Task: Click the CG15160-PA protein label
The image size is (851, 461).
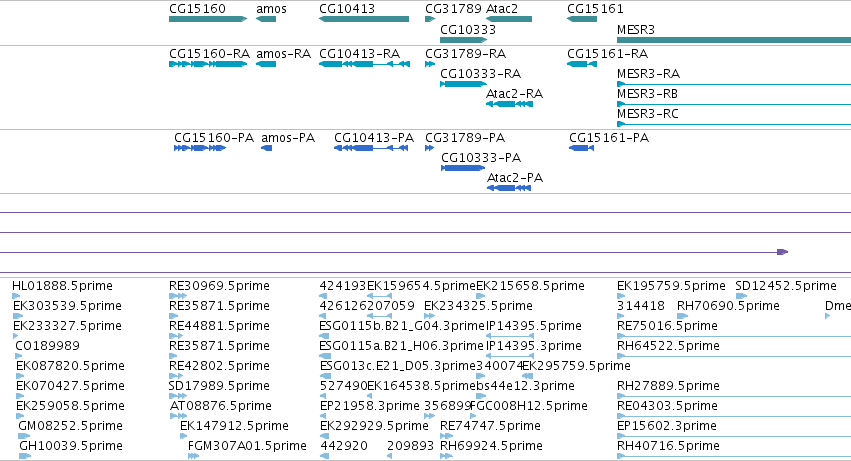Action: tap(214, 138)
